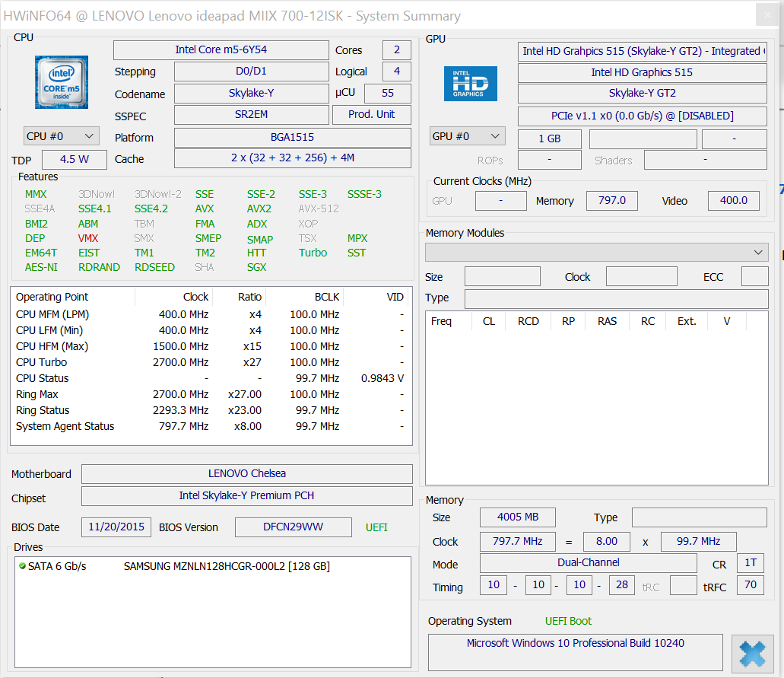Select the Samsung MZNLN128HCGR drive entry
Screen dimensions: 784x678
[x=227, y=566]
